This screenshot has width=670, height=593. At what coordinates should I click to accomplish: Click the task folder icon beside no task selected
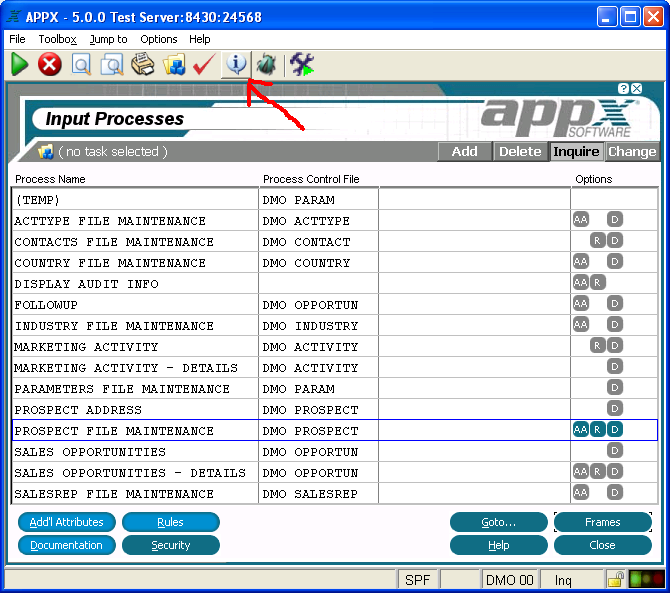coord(45,151)
